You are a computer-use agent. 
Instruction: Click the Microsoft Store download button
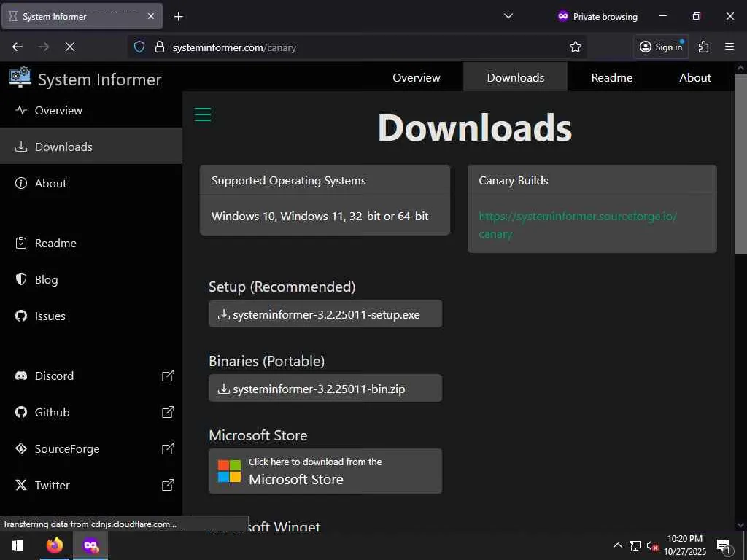[x=325, y=471]
